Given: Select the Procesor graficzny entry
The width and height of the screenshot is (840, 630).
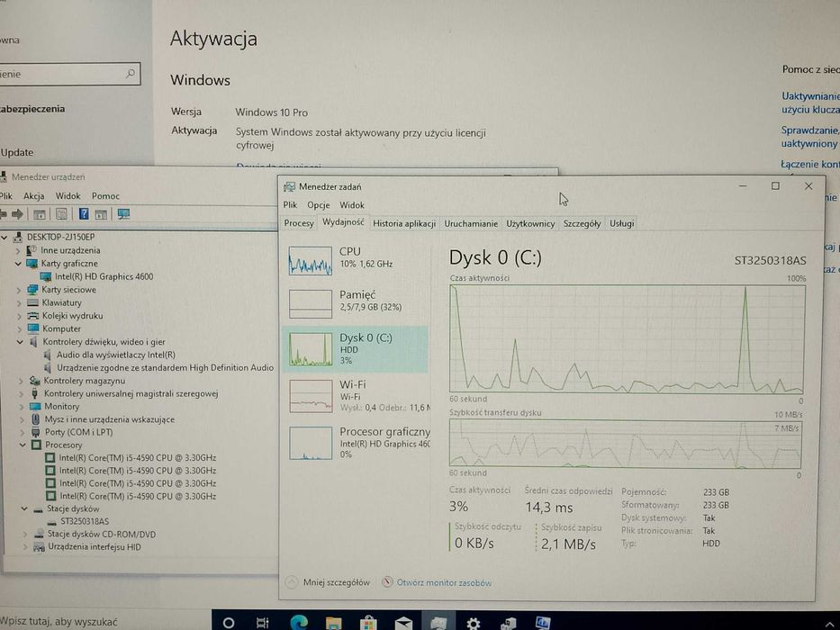Looking at the screenshot, I should 356,443.
